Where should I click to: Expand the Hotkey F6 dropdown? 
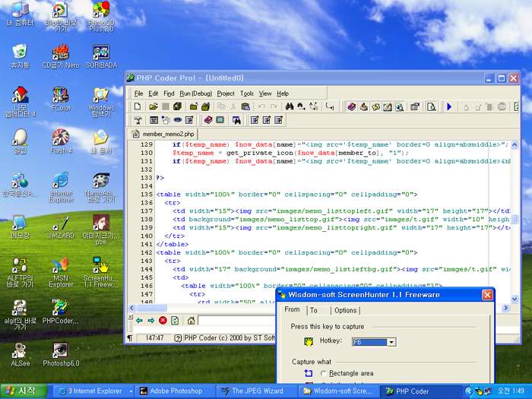pyautogui.click(x=391, y=342)
